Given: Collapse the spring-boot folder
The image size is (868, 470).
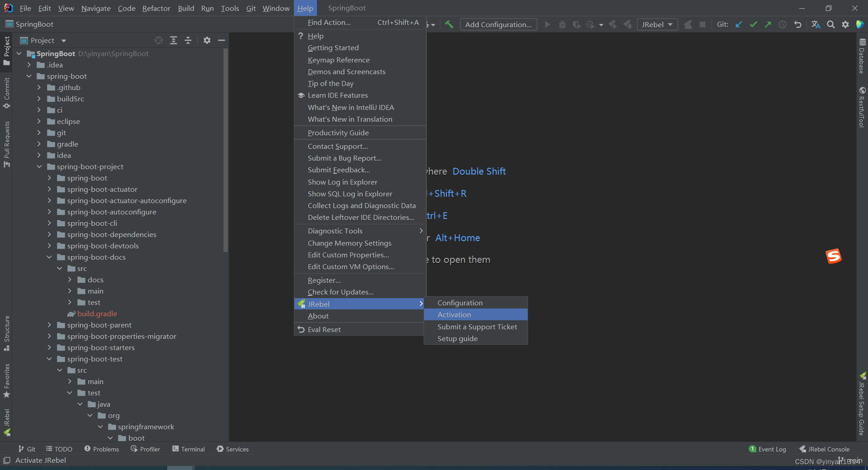Looking at the screenshot, I should [x=29, y=76].
